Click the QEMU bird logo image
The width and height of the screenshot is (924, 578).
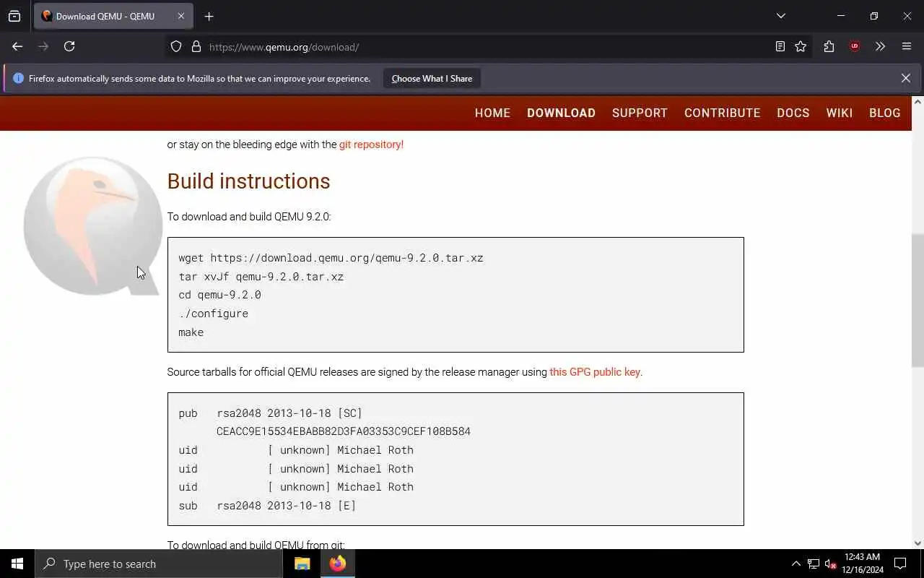[92, 225]
